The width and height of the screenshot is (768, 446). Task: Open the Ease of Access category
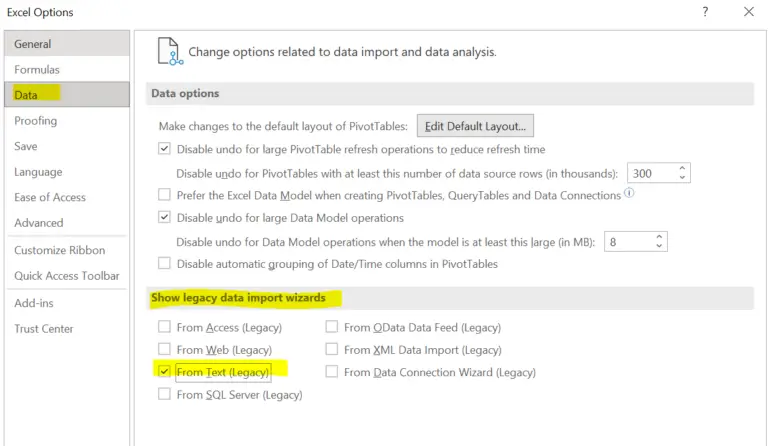click(x=67, y=197)
